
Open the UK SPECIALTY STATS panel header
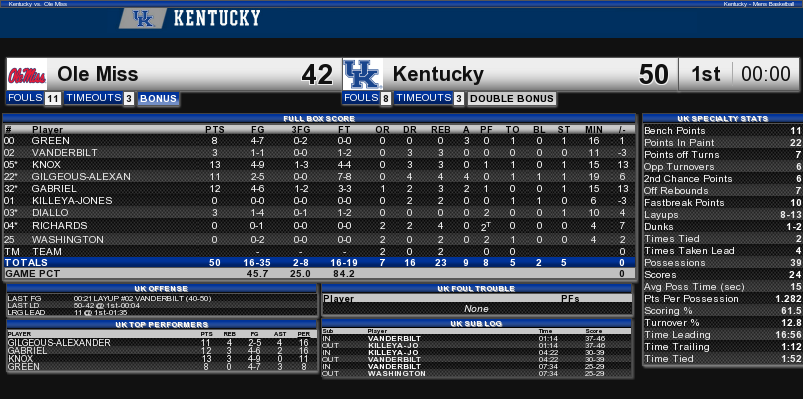tap(722, 119)
